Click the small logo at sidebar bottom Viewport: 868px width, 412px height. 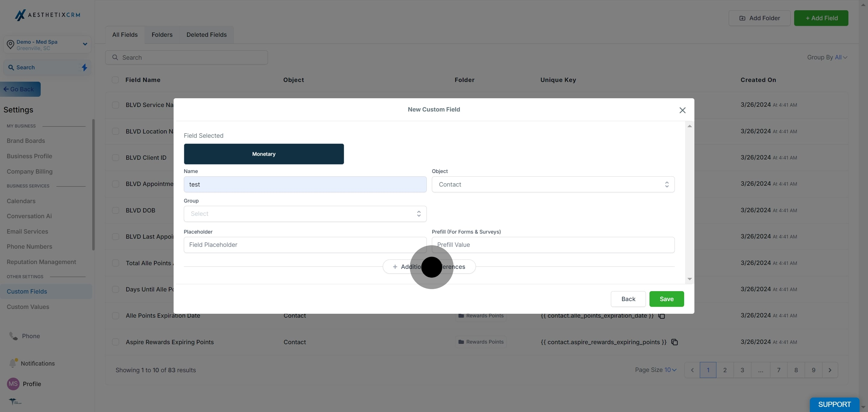tap(15, 401)
